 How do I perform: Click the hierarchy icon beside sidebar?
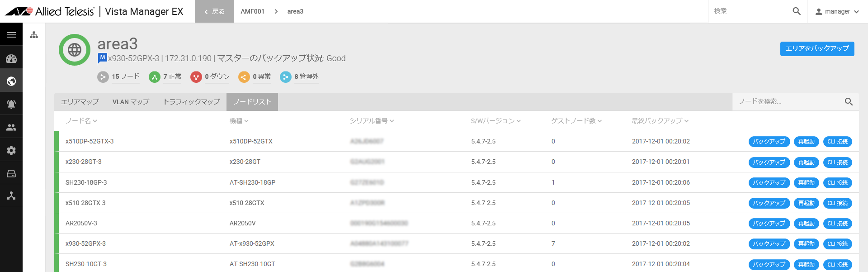pyautogui.click(x=34, y=35)
